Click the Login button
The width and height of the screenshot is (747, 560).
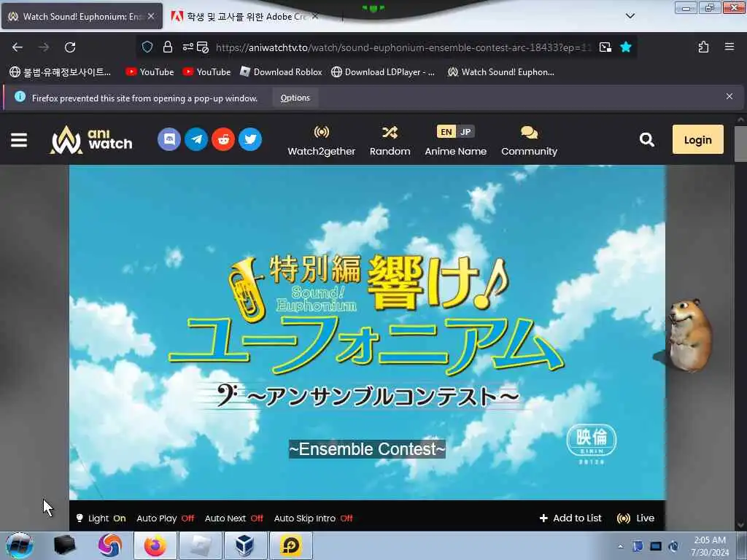697,139
